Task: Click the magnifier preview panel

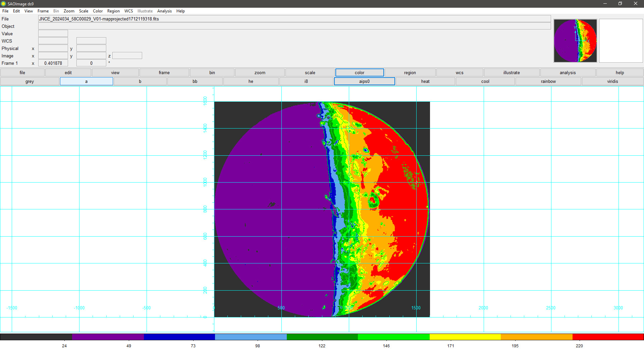Action: click(621, 41)
